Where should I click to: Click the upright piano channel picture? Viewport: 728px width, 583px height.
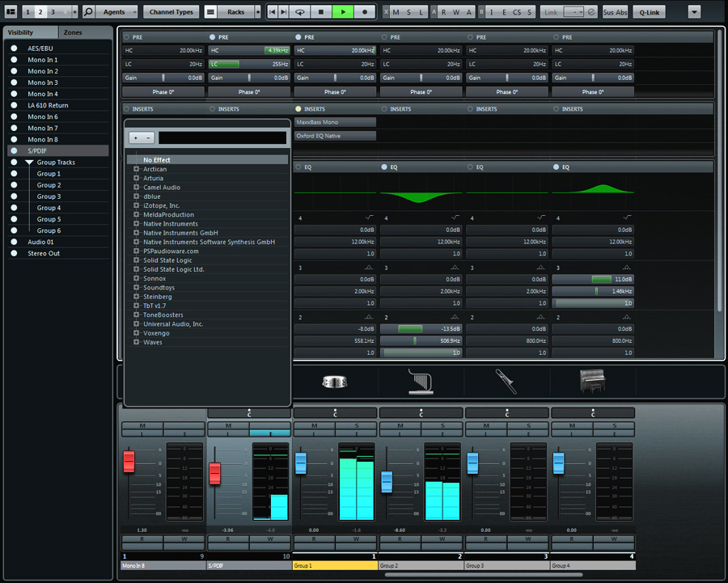[x=593, y=381]
